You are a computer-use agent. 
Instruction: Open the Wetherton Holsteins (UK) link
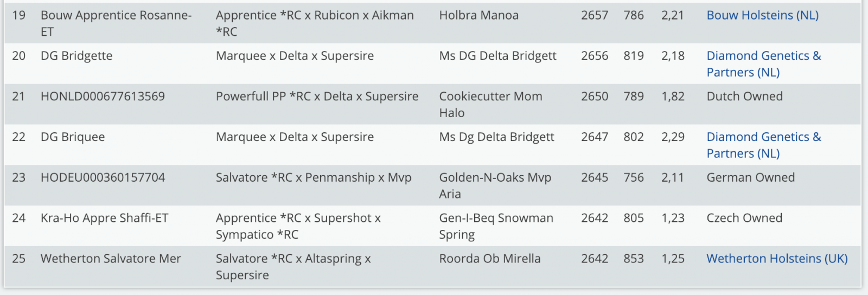point(776,259)
